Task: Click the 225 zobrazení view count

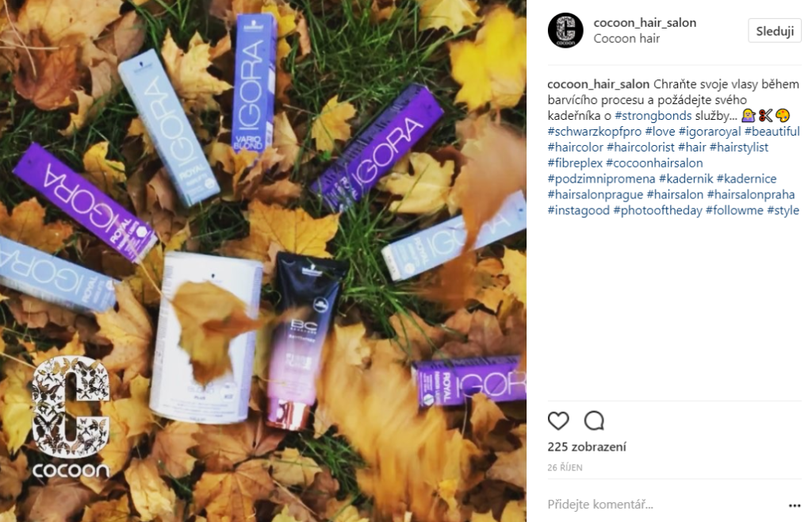Action: tap(587, 447)
